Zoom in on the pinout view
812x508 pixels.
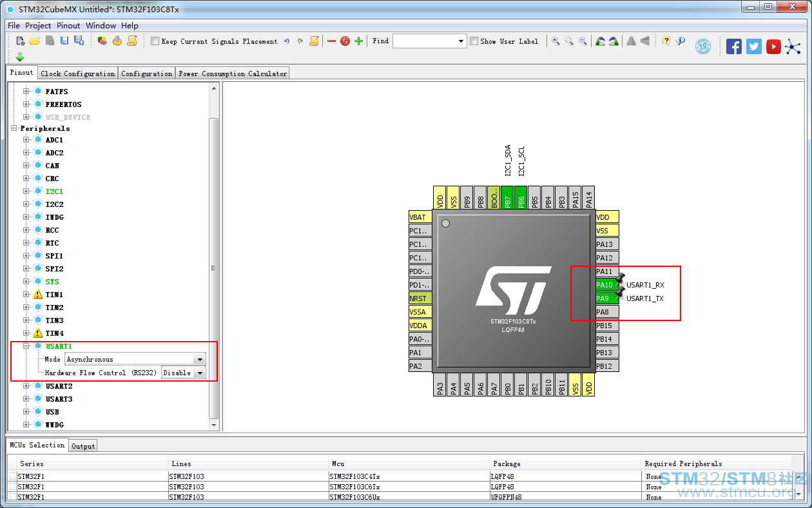pos(556,41)
